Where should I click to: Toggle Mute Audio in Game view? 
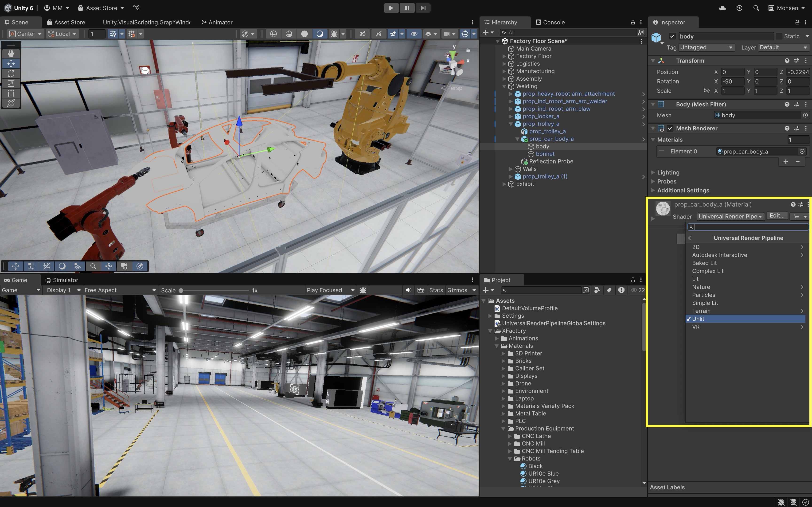tap(408, 290)
